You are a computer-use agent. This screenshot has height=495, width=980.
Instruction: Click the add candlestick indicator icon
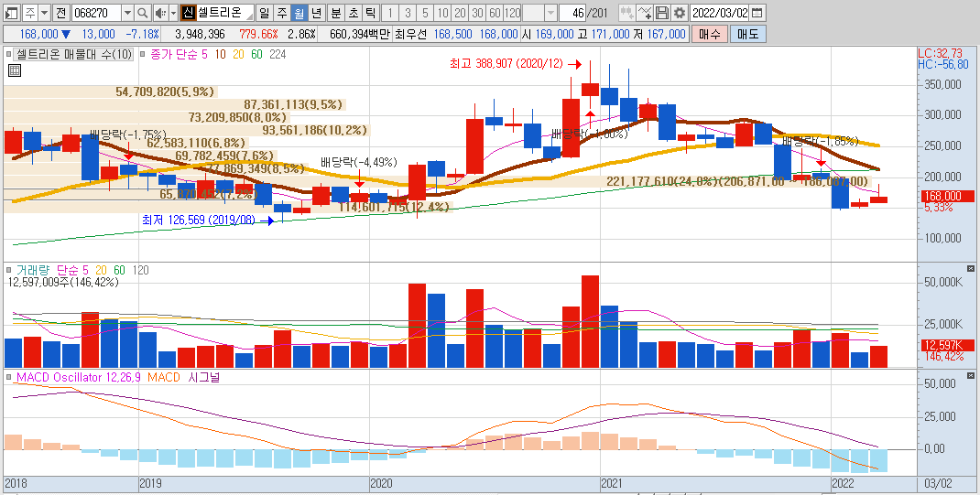coord(626,13)
